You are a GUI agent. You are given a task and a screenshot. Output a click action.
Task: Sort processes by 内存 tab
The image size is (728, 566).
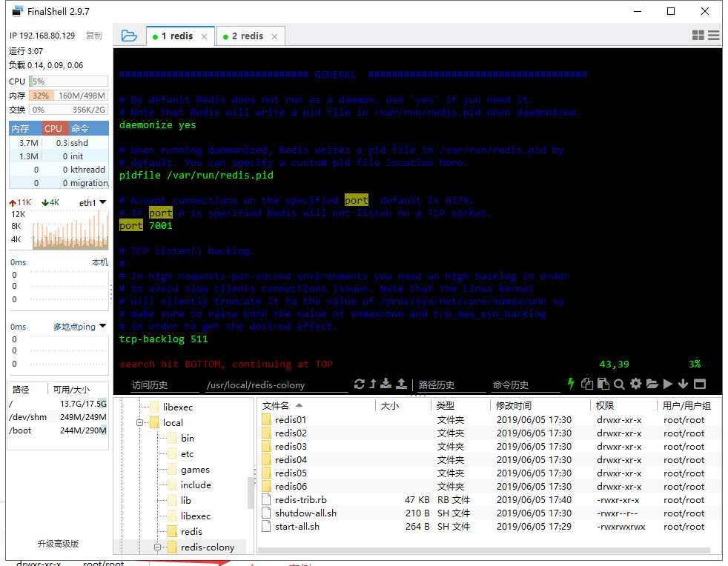(25, 128)
